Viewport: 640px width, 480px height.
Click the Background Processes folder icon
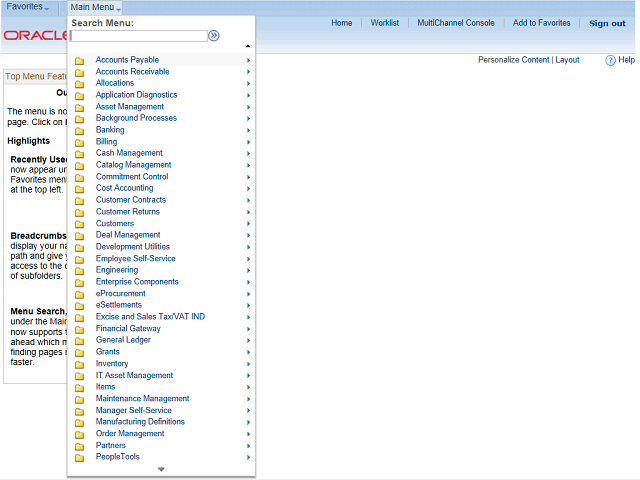pyautogui.click(x=80, y=119)
